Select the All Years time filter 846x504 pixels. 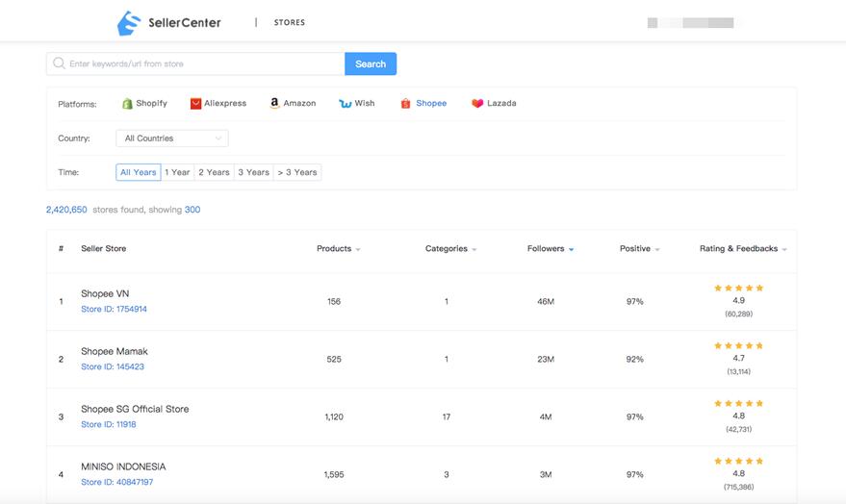(x=139, y=172)
